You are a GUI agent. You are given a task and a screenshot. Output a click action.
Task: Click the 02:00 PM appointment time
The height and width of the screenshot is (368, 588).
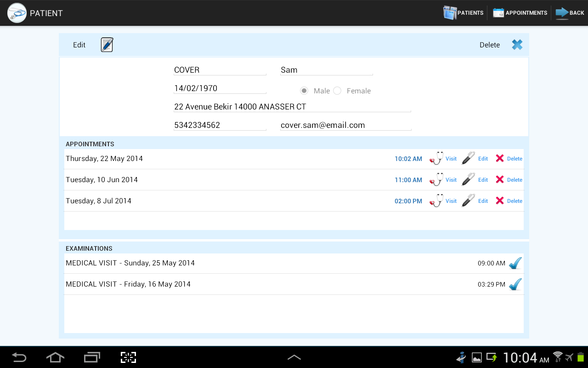pos(408,201)
